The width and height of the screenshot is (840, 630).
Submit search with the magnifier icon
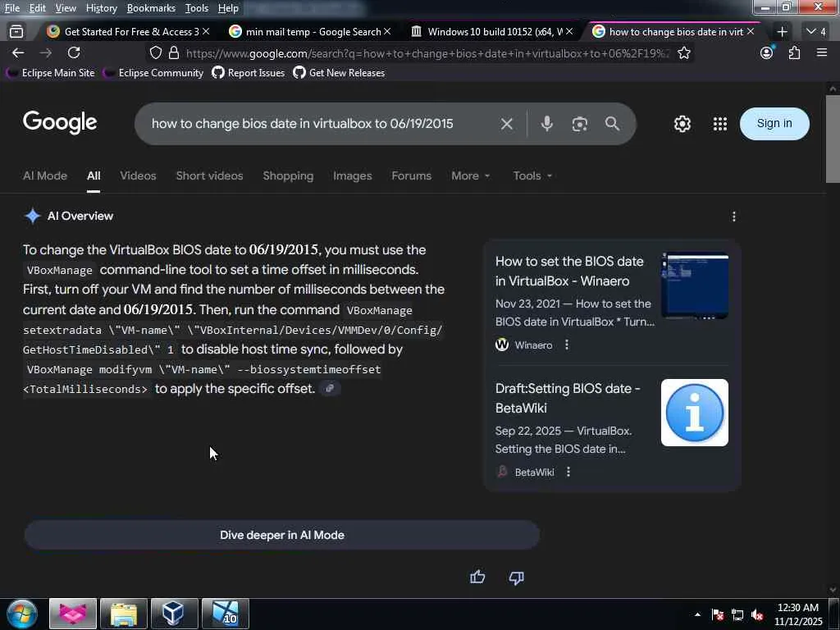[612, 124]
